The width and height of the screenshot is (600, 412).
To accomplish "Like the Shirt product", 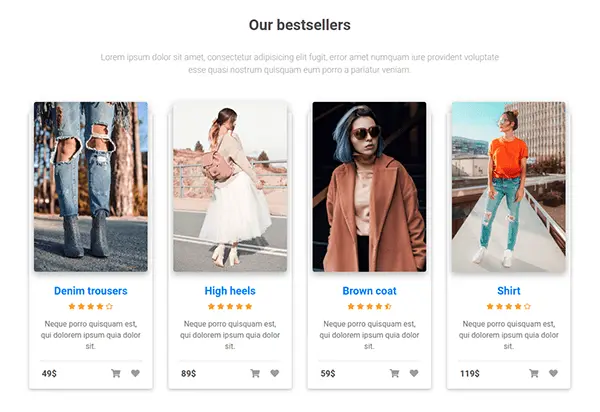I will [x=552, y=374].
